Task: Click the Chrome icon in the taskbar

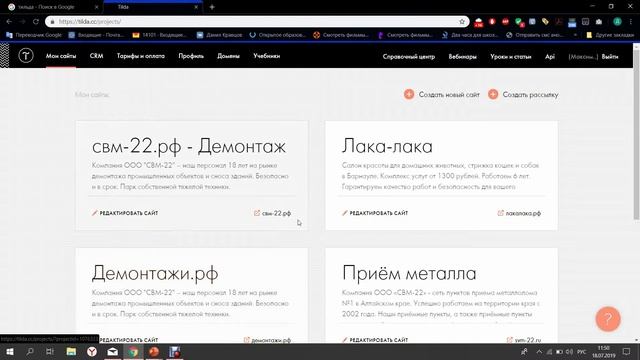Action: (133, 351)
